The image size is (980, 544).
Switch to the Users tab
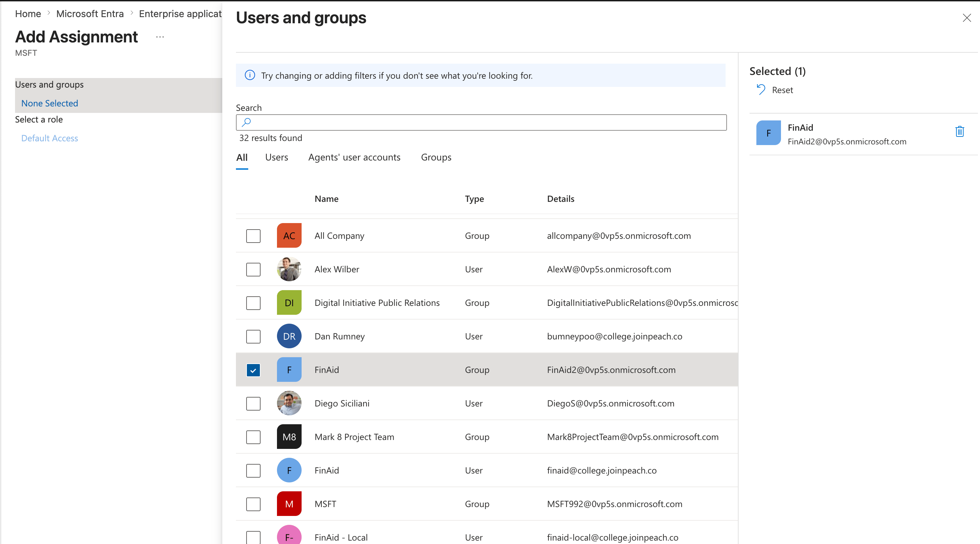point(277,157)
